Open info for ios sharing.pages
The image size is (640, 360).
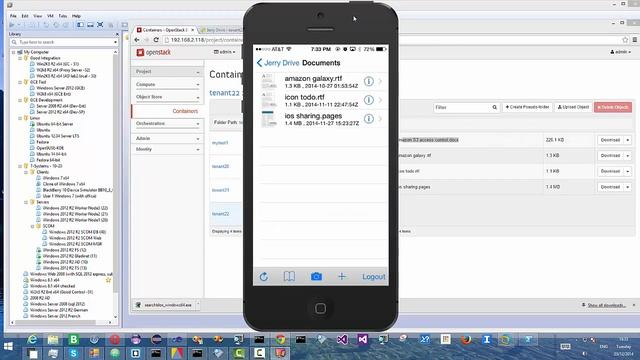pyautogui.click(x=369, y=119)
